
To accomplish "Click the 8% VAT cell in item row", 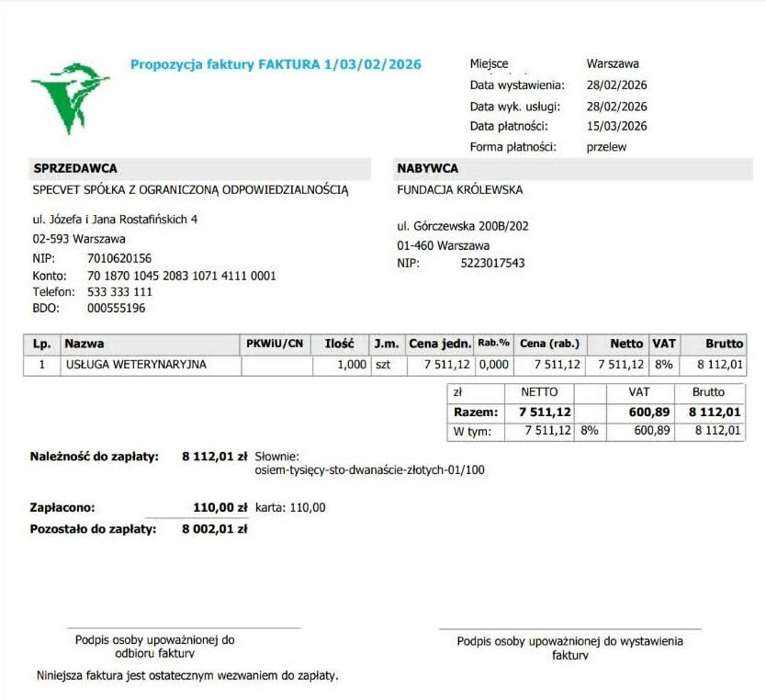I will (x=663, y=365).
